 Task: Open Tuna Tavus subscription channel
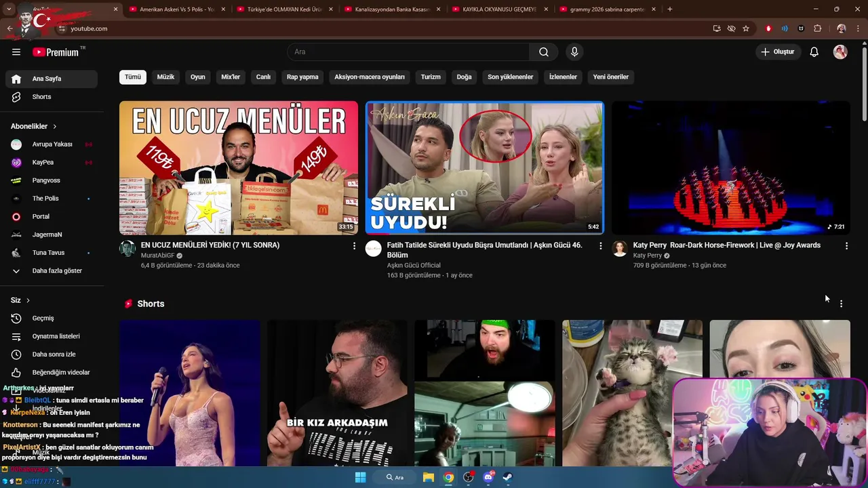coord(52,253)
